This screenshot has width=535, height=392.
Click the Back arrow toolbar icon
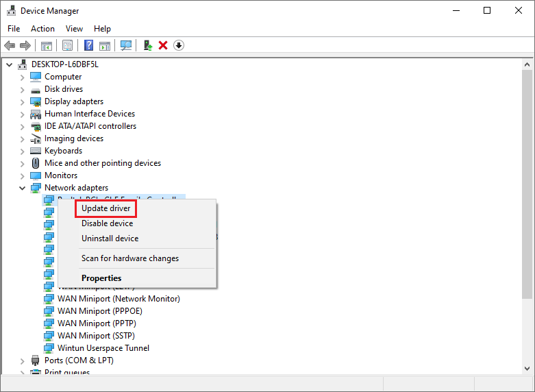tap(10, 45)
